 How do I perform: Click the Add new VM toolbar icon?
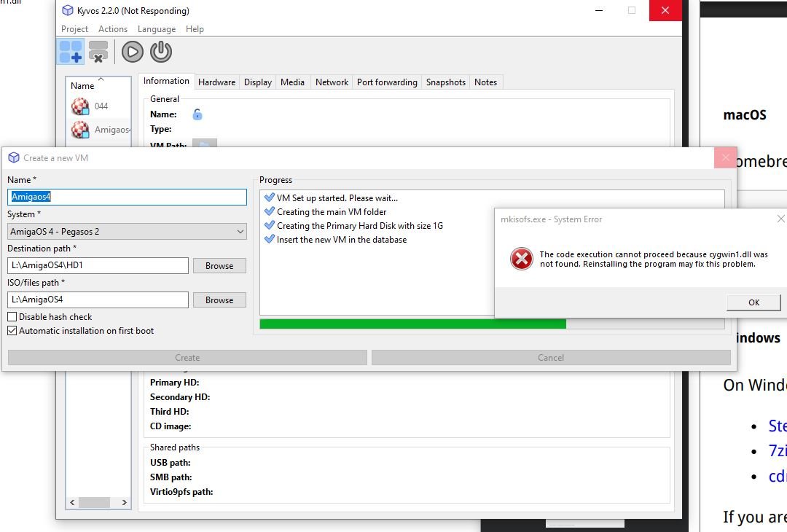71,52
